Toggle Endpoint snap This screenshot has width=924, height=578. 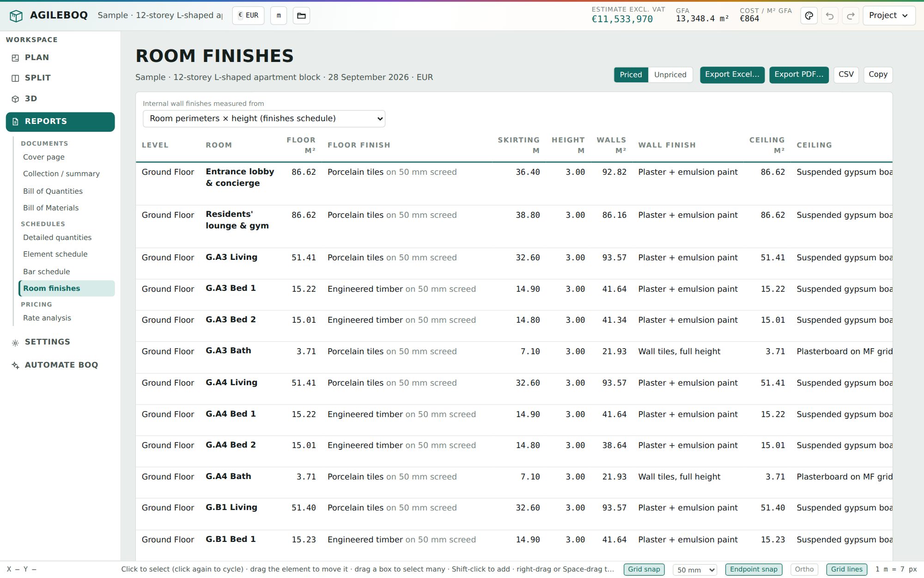[x=754, y=569]
